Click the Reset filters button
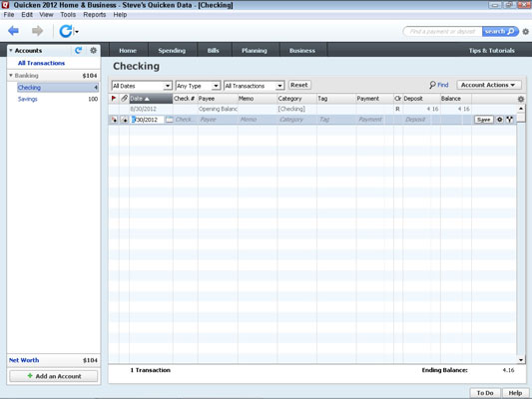The height and width of the screenshot is (399, 532). pos(299,85)
